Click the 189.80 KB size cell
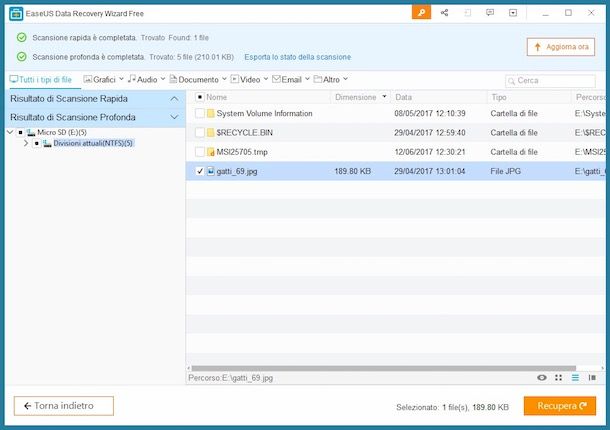 (x=352, y=171)
